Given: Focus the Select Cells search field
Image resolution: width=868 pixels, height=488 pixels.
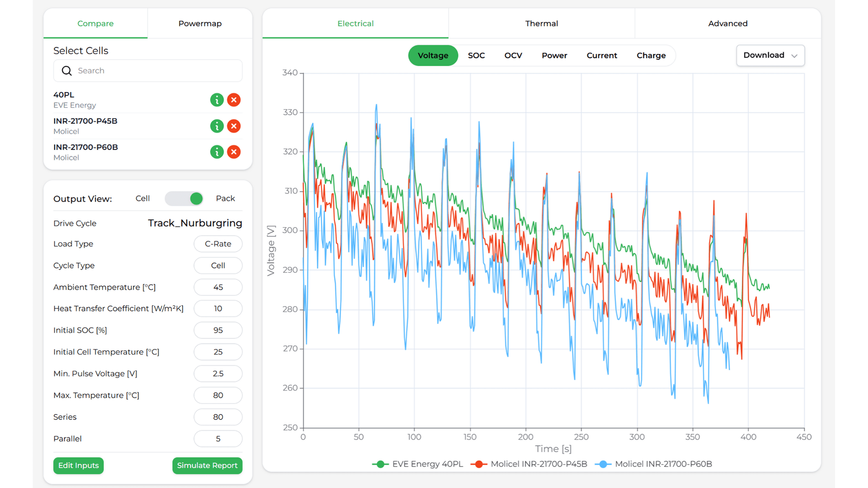Looking at the screenshot, I should click(148, 70).
